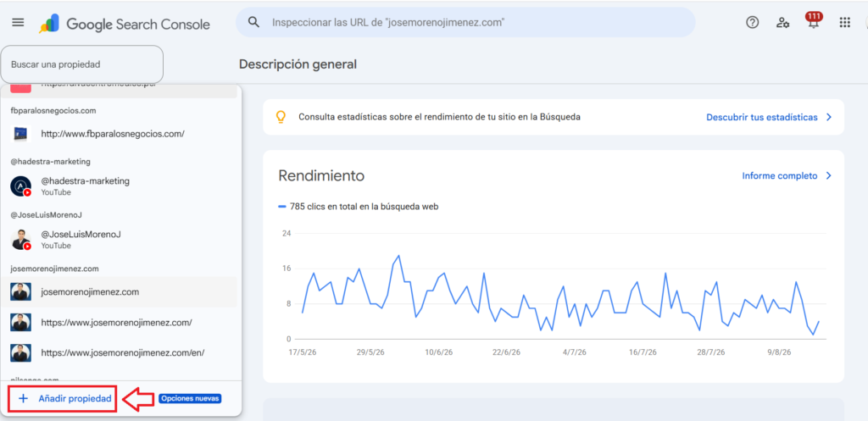Click the lightbulb statistics tip icon

[x=281, y=117]
